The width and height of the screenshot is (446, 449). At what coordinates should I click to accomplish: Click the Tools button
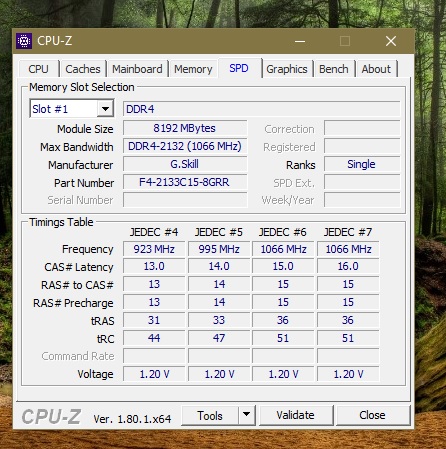coord(210,415)
